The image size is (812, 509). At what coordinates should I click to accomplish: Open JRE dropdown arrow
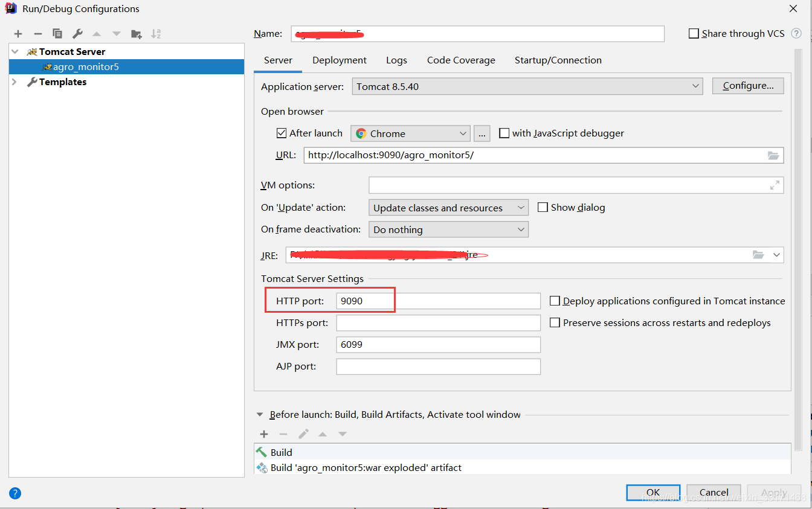pos(776,255)
